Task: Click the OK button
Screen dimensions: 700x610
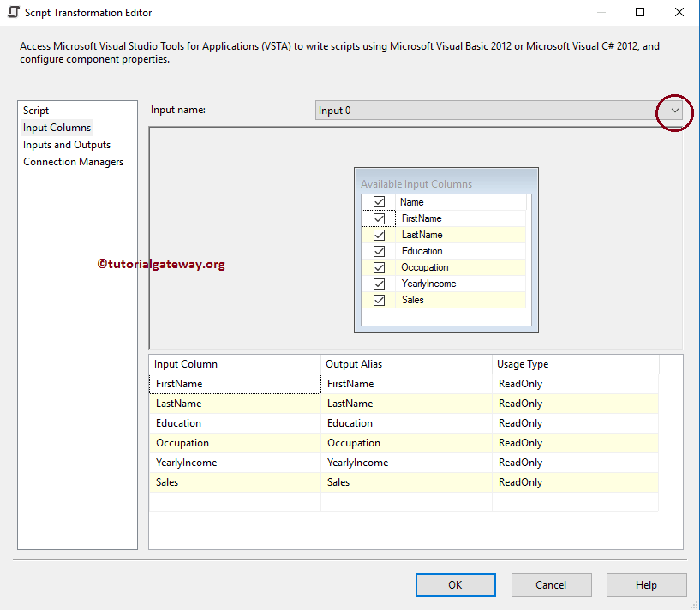Action: 455,584
